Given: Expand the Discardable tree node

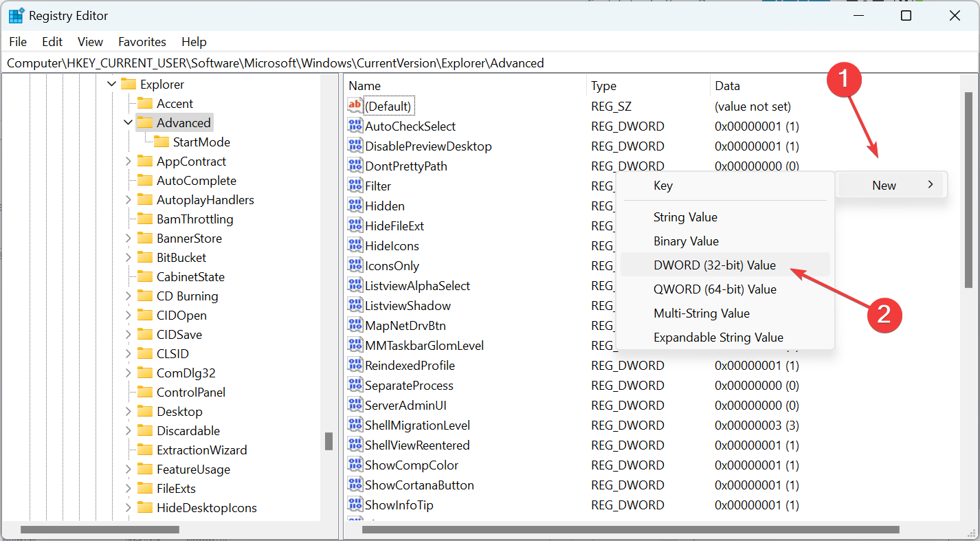Looking at the screenshot, I should pos(128,430).
